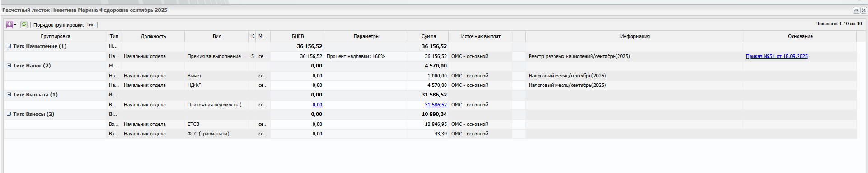Open the 31 586,52 sum link
Image resolution: width=868 pixels, height=173 pixels.
[436, 105]
